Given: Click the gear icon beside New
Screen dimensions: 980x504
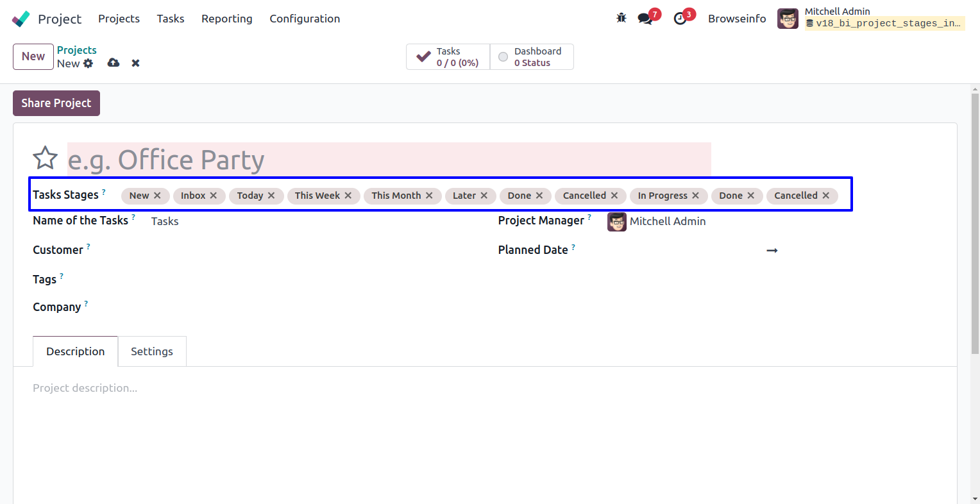Looking at the screenshot, I should [89, 63].
